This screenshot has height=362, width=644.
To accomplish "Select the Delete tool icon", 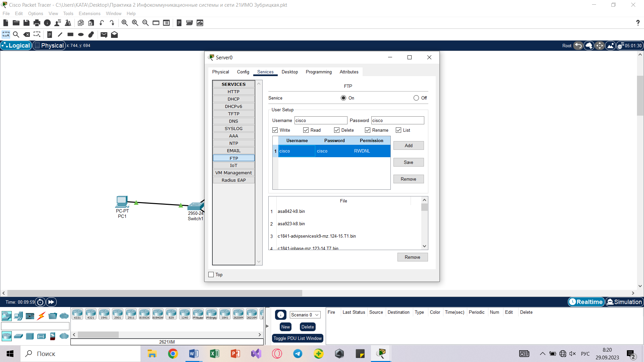I will (x=26, y=35).
